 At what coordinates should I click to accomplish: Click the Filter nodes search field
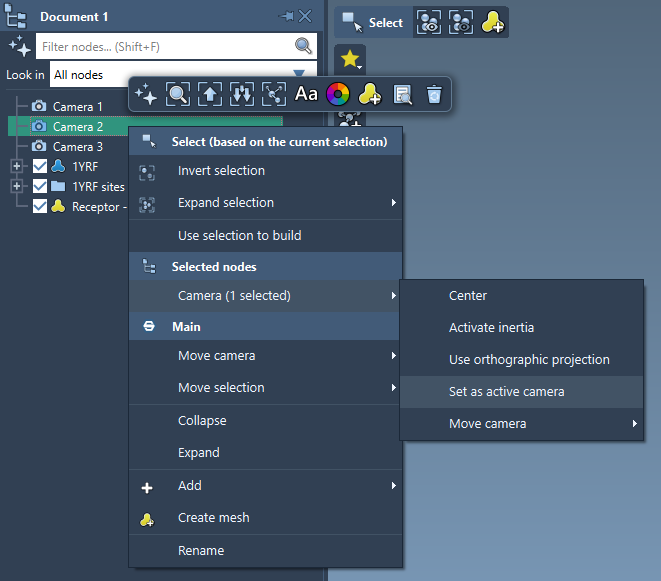tap(165, 46)
